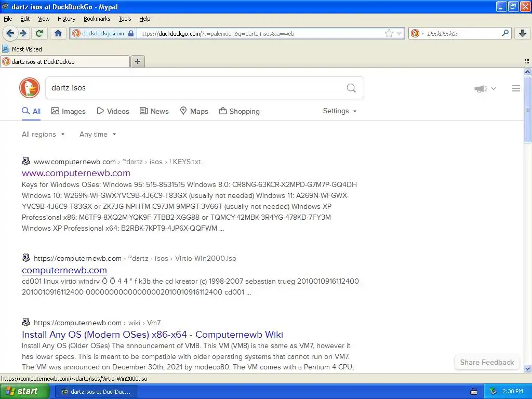The height and width of the screenshot is (399, 532).
Task: Switch to the Maps results tab
Action: tap(194, 111)
